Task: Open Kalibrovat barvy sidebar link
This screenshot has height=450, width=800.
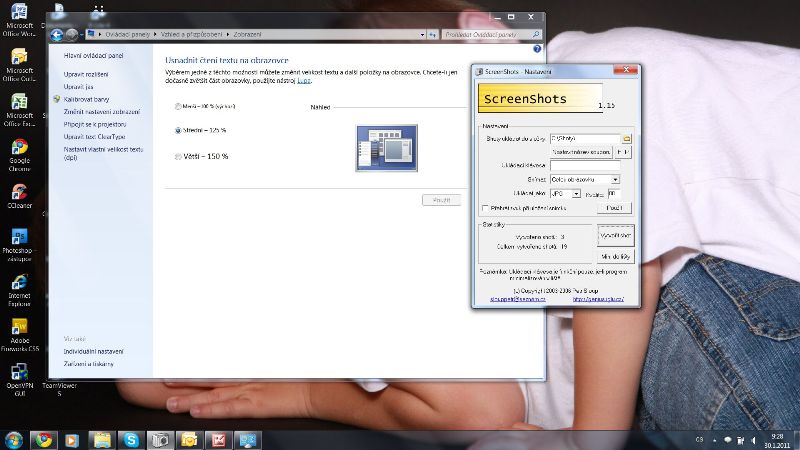Action: tap(86, 99)
